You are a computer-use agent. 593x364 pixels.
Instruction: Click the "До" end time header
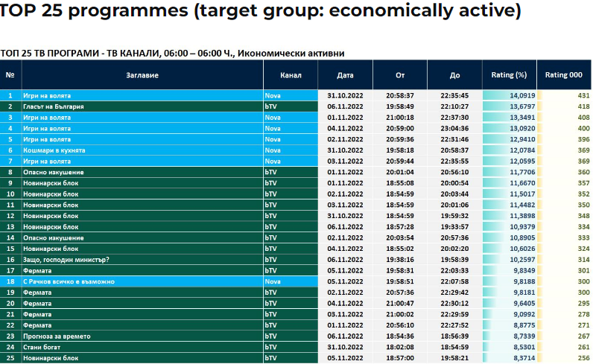pos(454,75)
